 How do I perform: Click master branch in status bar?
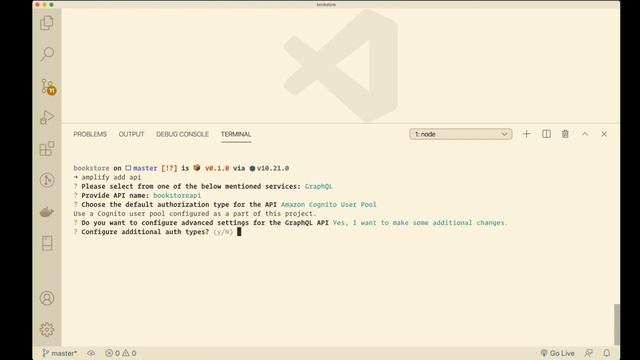pos(60,353)
